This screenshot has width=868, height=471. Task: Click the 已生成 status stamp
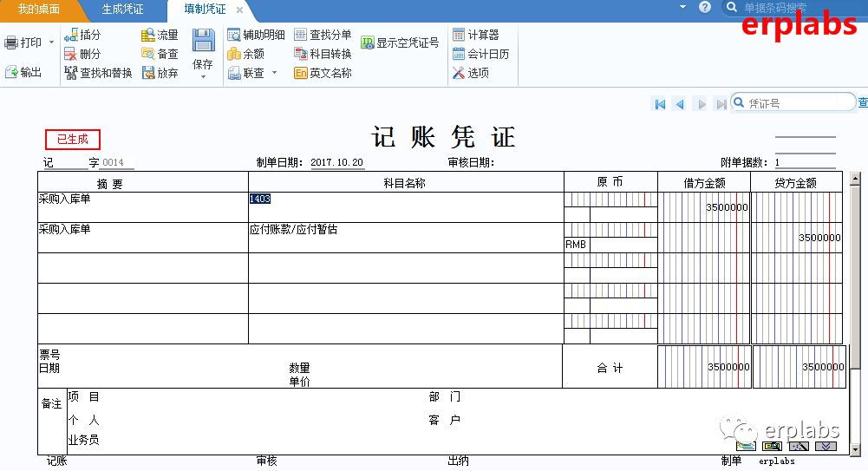click(73, 140)
